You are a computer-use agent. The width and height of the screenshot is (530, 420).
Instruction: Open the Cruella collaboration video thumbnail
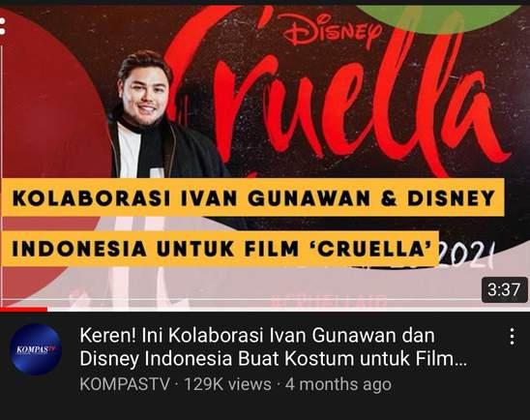[265, 157]
